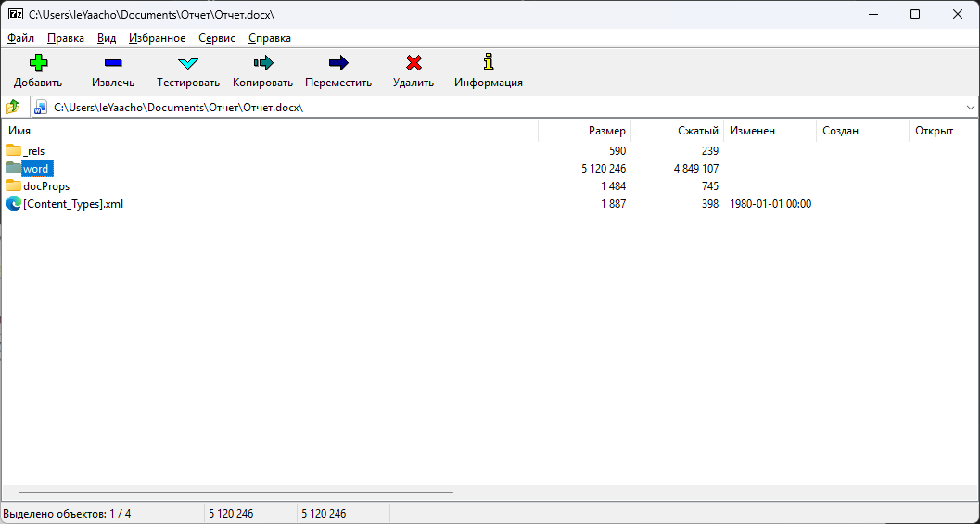Click size value 5 120 246 in word row
The height and width of the screenshot is (524, 980).
604,168
